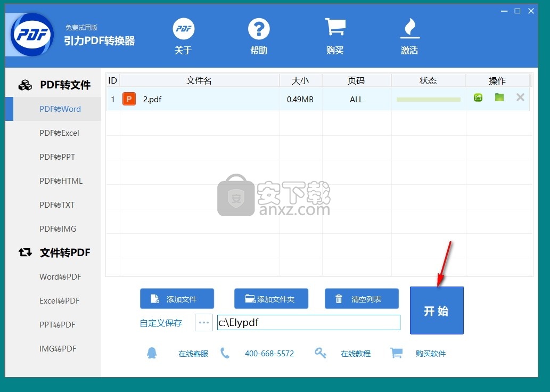Viewport: 550px width, 392px height.
Task: Click the 文件名 column header
Action: (199, 80)
